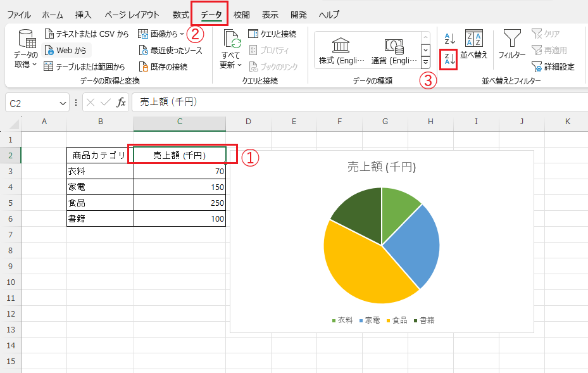
Task: Switch to the 校閲 tab
Action: [x=242, y=15]
